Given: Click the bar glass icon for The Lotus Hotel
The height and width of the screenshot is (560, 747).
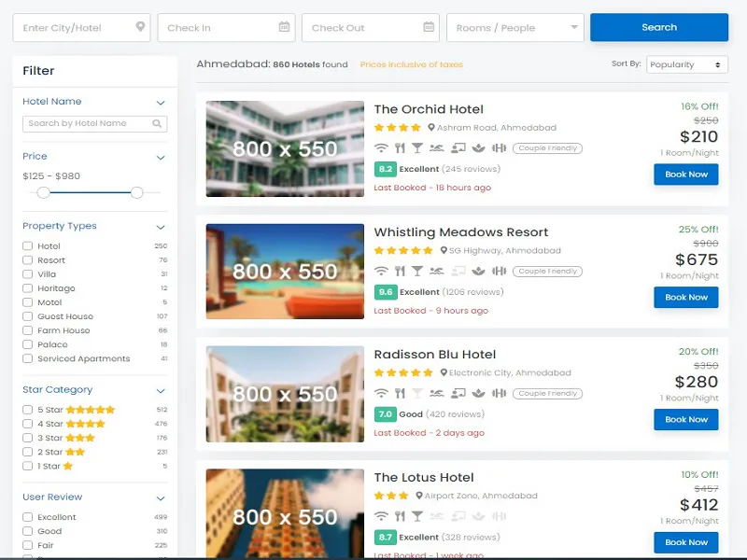Looking at the screenshot, I should pyautogui.click(x=417, y=516).
